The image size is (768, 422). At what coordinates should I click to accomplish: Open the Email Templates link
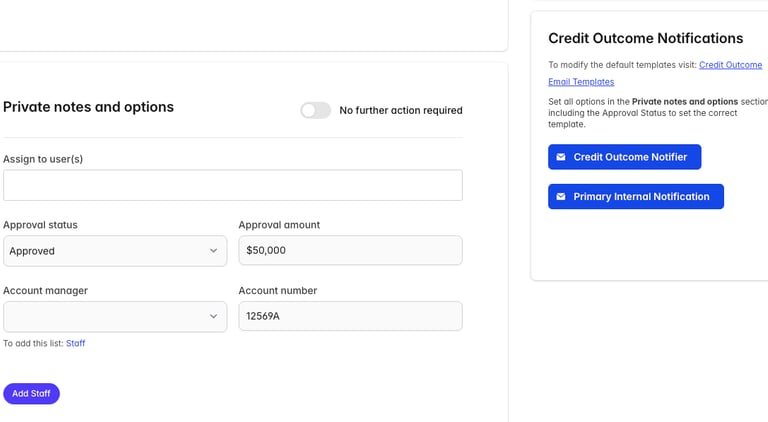(x=581, y=82)
